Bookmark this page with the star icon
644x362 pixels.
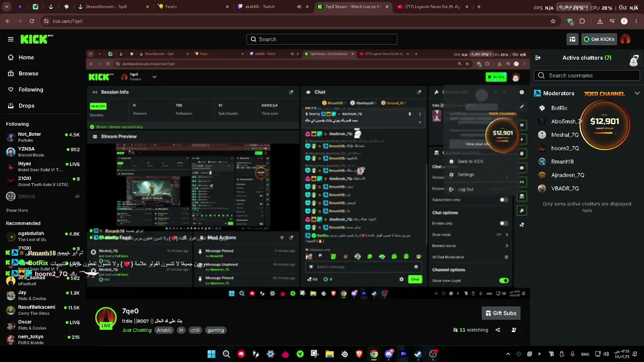(x=553, y=21)
